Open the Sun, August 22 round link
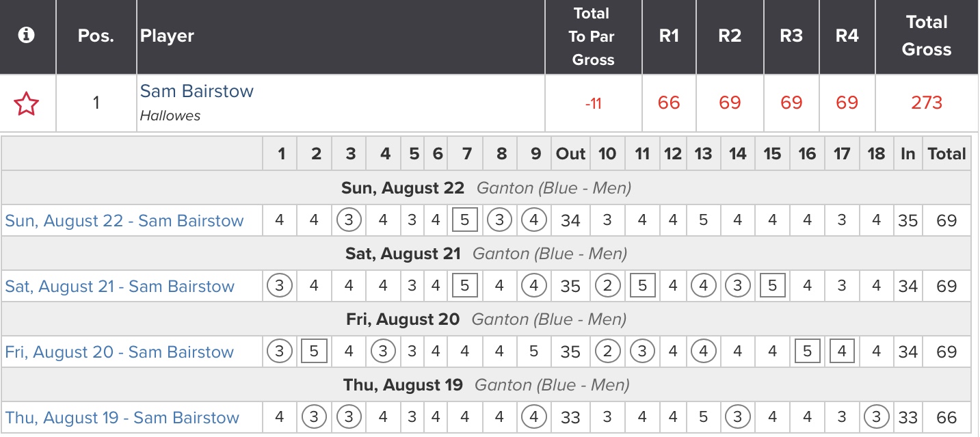 124,221
